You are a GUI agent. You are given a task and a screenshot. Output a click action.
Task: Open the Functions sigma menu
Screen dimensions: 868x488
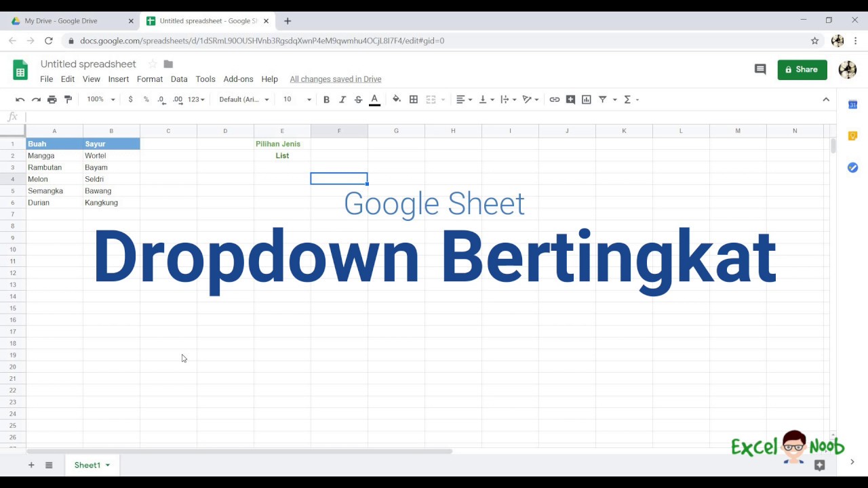[631, 100]
